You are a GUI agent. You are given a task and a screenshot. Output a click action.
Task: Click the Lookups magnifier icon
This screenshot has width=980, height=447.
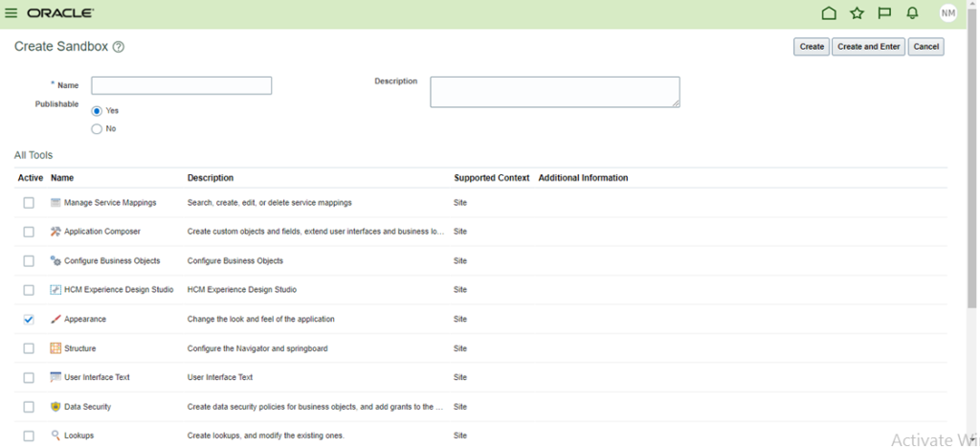pos(56,436)
